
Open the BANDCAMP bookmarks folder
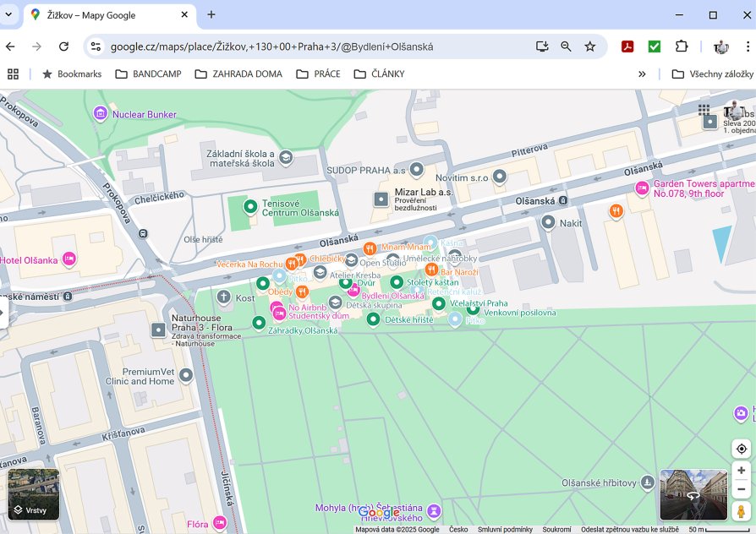149,74
